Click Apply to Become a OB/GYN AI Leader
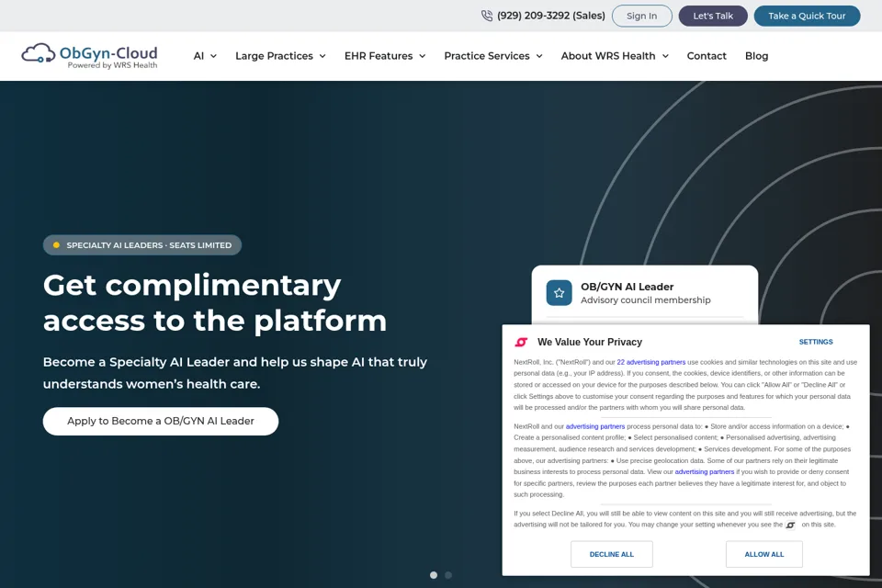This screenshot has width=882, height=588. click(160, 421)
